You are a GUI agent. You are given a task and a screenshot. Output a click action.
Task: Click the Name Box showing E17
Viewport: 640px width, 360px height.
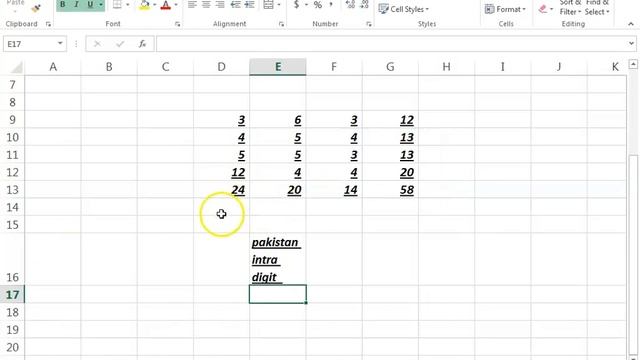click(x=29, y=44)
